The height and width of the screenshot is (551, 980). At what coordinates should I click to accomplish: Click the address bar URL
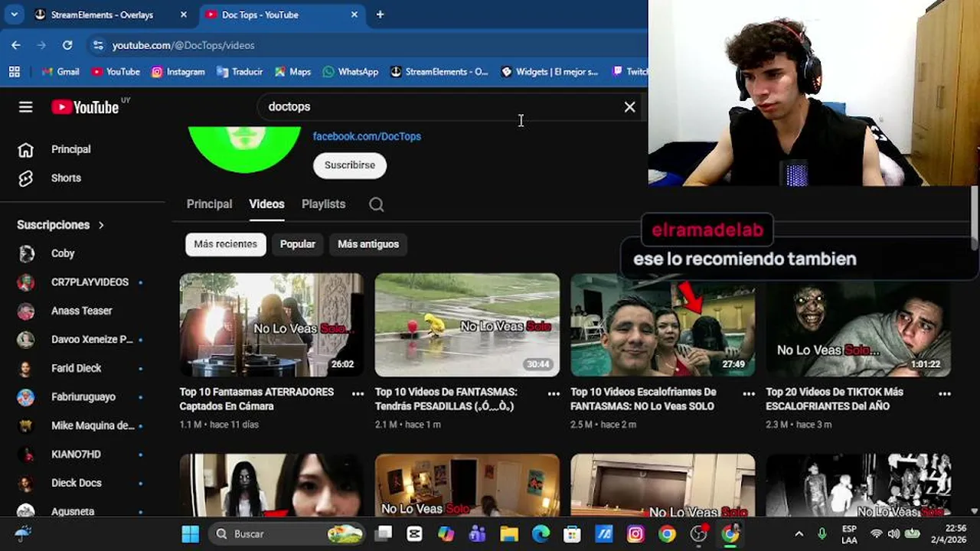tap(184, 45)
